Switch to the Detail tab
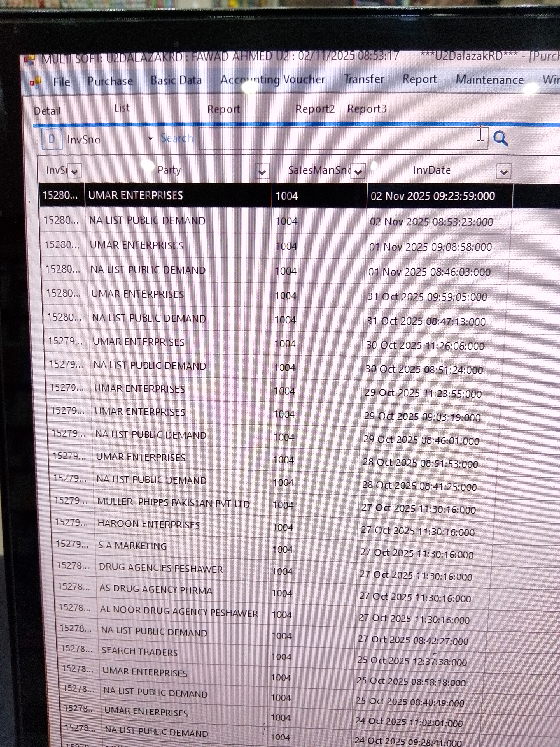Viewport: 560px width, 747px height. [x=47, y=111]
